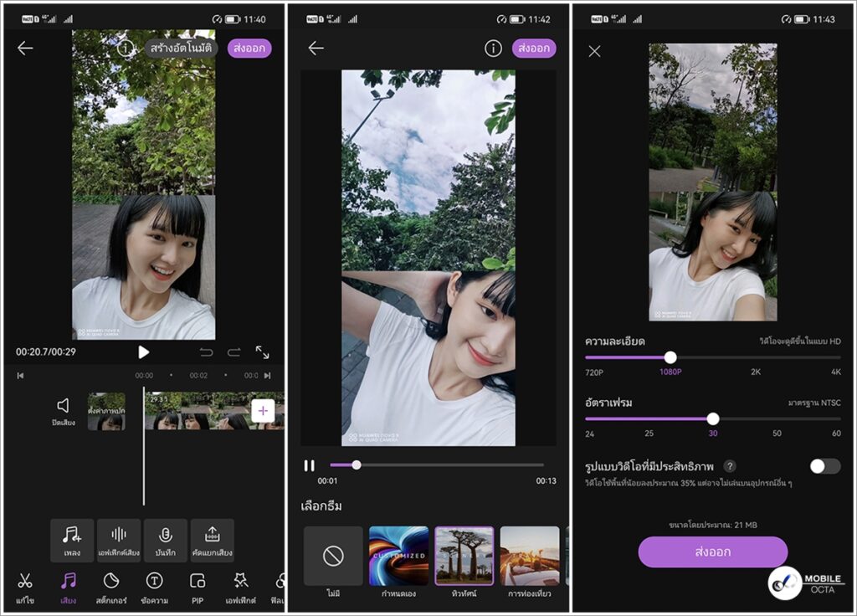
Task: Toggle the high-efficiency video format switch
Action: pyautogui.click(x=824, y=466)
